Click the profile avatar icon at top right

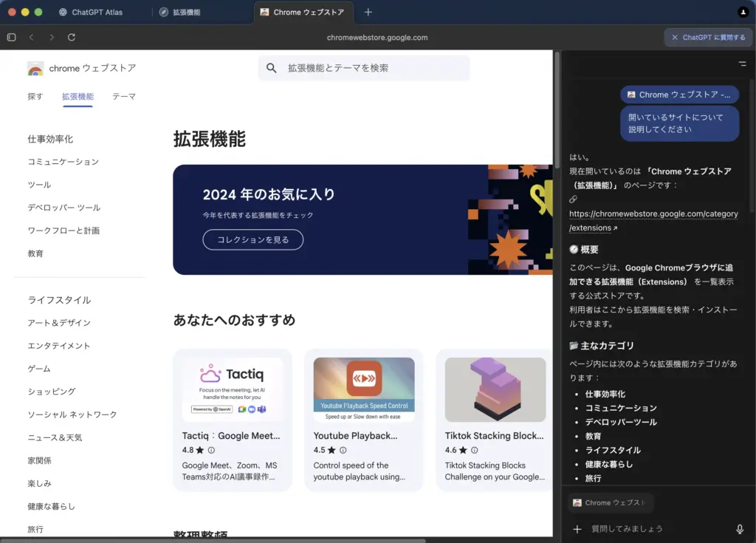click(743, 12)
